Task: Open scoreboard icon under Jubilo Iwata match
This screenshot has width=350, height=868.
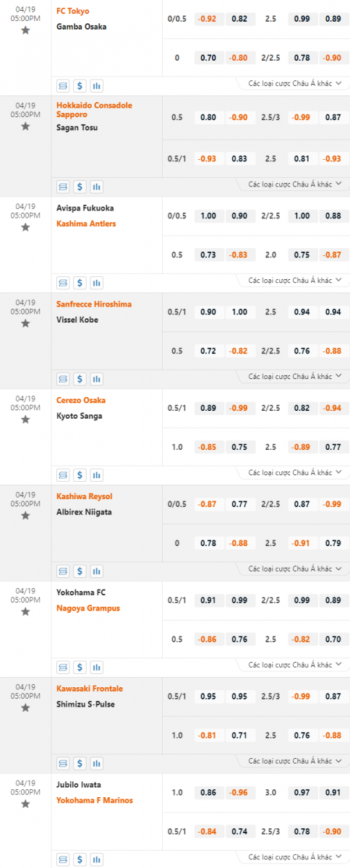Action: 63,859
